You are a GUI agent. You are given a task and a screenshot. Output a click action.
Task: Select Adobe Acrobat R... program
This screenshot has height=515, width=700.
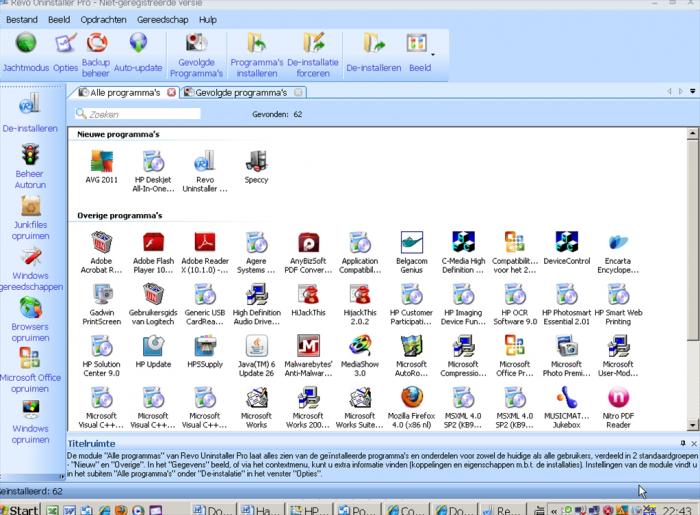click(101, 253)
